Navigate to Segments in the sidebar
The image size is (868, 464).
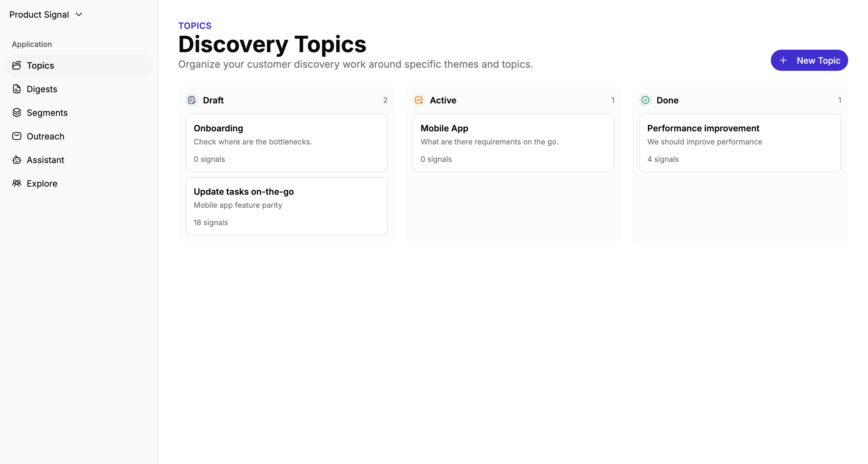point(47,113)
